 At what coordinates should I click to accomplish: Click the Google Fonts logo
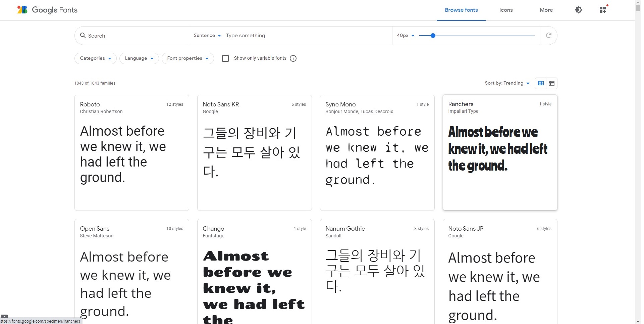pos(47,10)
